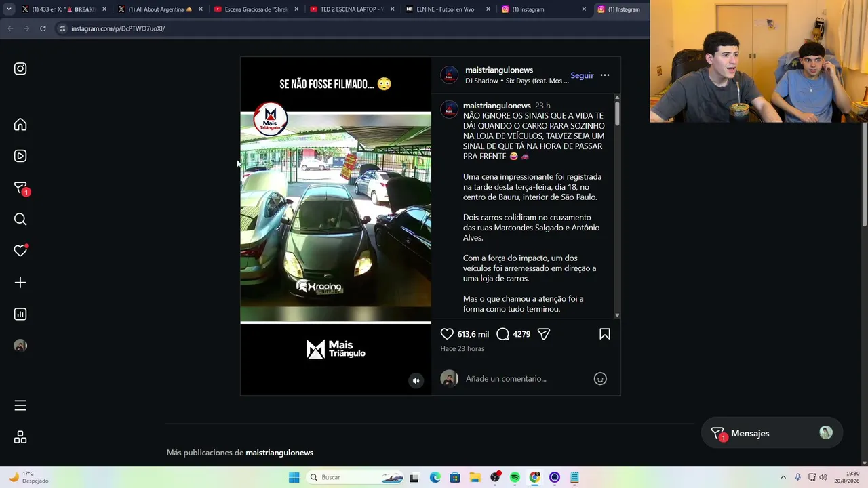Click maistriangulonews avatar in post header
This screenshot has height=488, width=868.
pos(450,75)
